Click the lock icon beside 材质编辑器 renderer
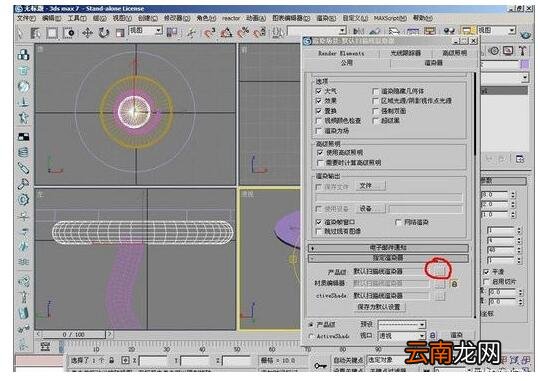This screenshot has height=381, width=538. tap(454, 284)
